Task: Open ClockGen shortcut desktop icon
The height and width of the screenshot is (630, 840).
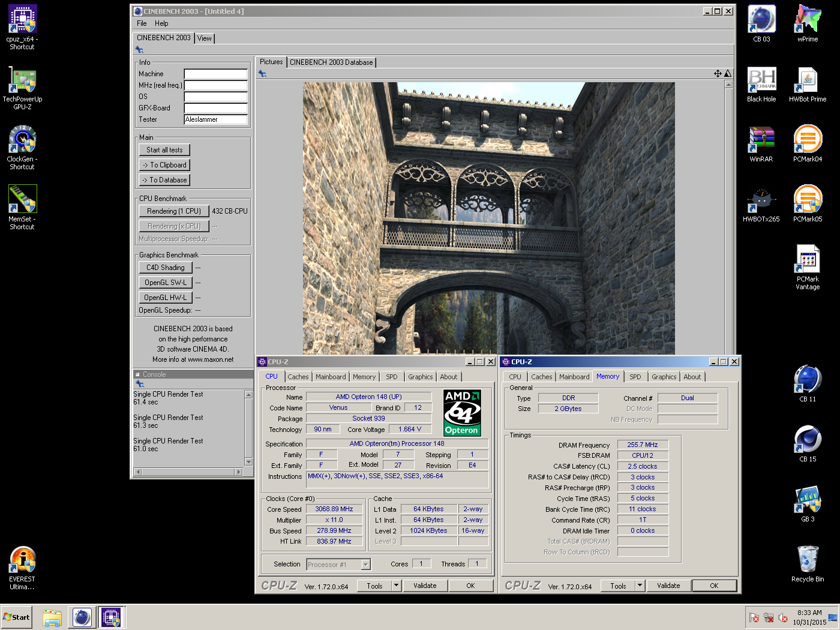Action: (22, 147)
